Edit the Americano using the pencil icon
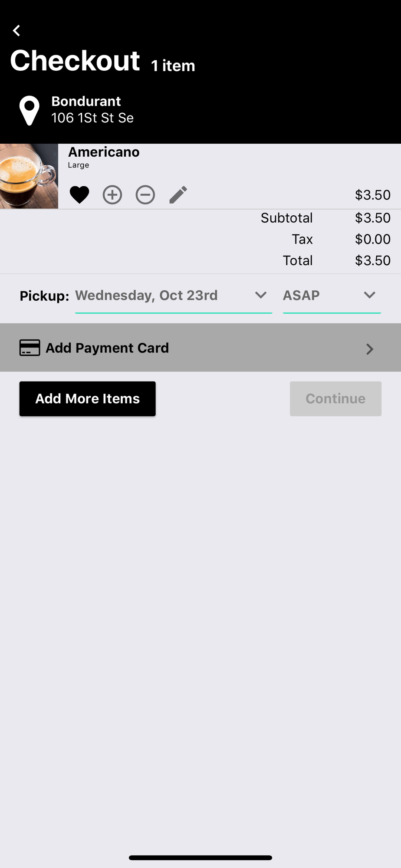The height and width of the screenshot is (868, 401). 178,195
